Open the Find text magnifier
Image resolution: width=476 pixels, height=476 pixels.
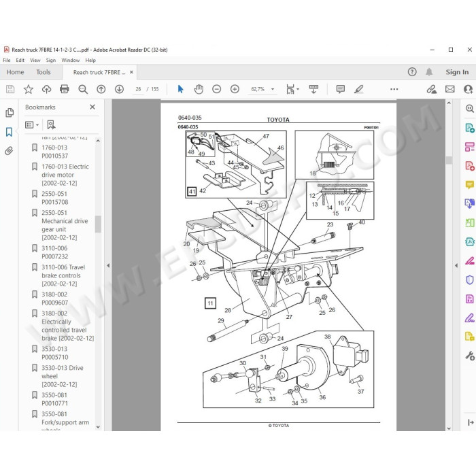(x=83, y=89)
